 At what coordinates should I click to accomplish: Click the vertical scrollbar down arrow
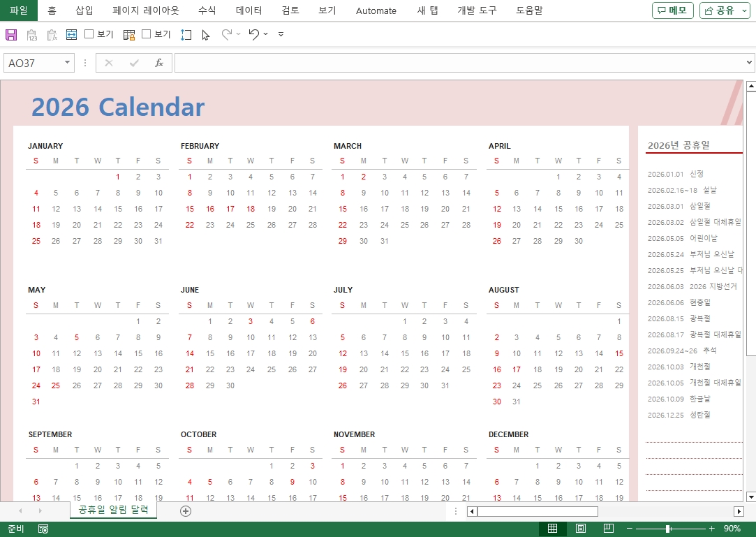750,496
